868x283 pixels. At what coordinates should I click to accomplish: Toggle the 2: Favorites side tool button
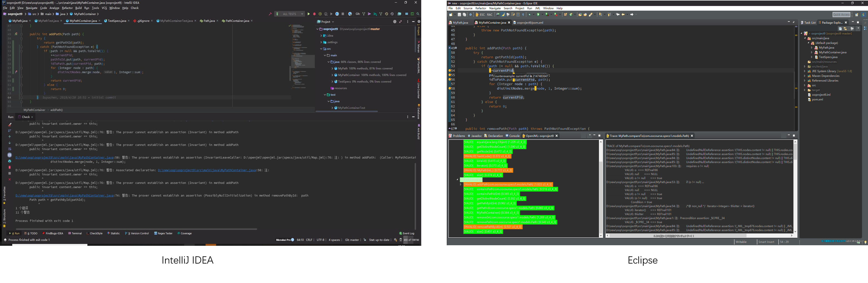4,196
